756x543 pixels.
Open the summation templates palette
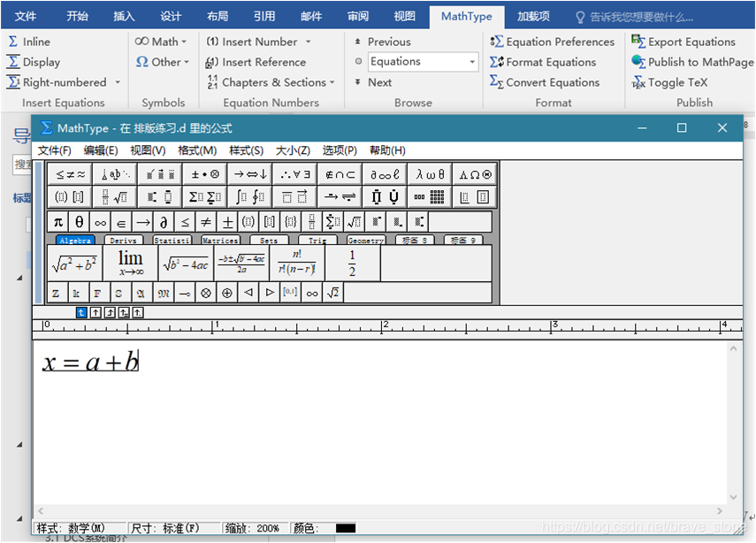click(x=205, y=196)
